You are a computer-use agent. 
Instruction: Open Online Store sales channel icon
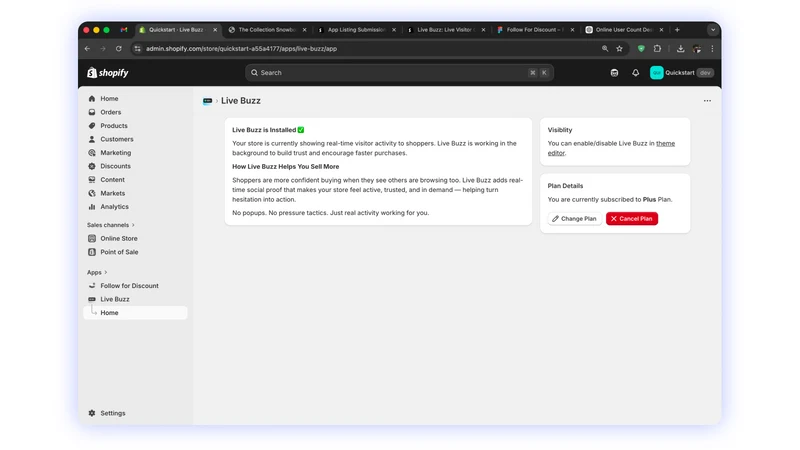coord(92,238)
